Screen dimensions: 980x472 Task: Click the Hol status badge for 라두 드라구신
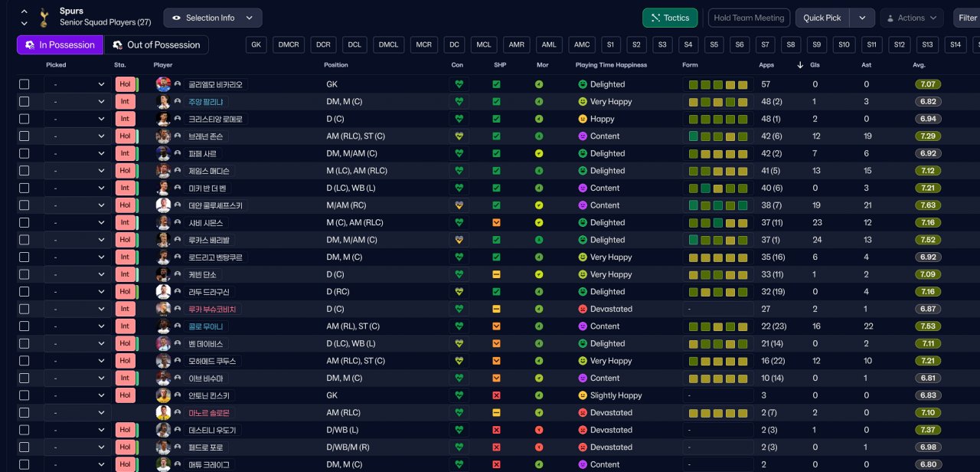click(x=126, y=292)
